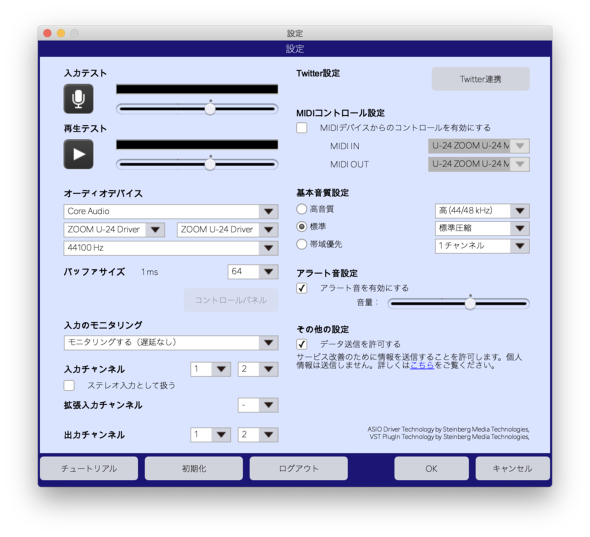590x537 pixels.
Task: Expand the 標準圧縮 compression dropdown
Action: point(482,228)
